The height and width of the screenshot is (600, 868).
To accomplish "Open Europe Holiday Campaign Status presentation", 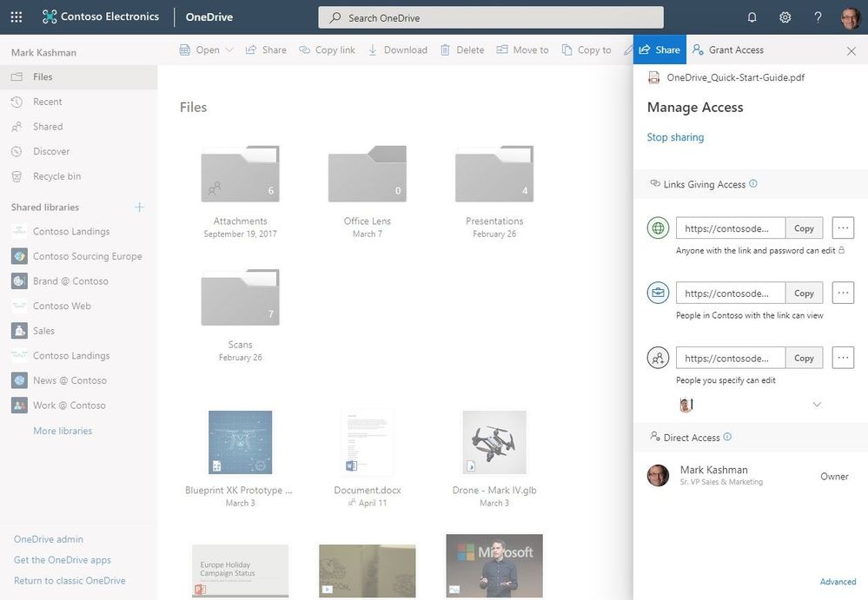I will tap(241, 570).
